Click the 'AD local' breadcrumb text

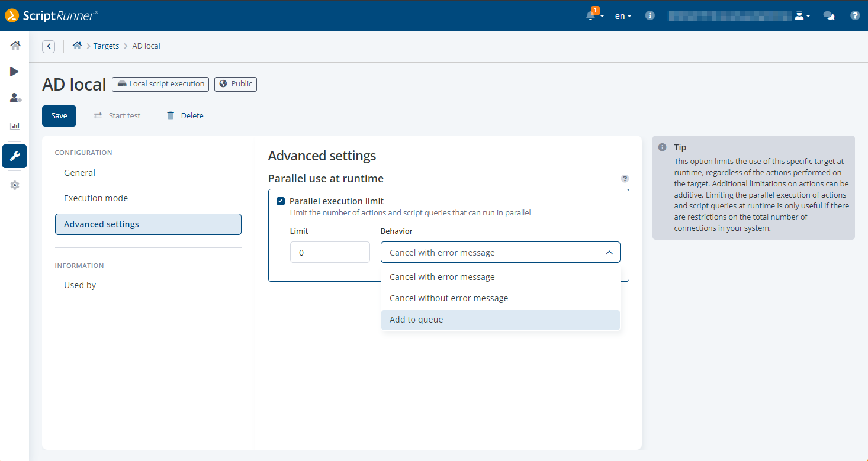[146, 46]
